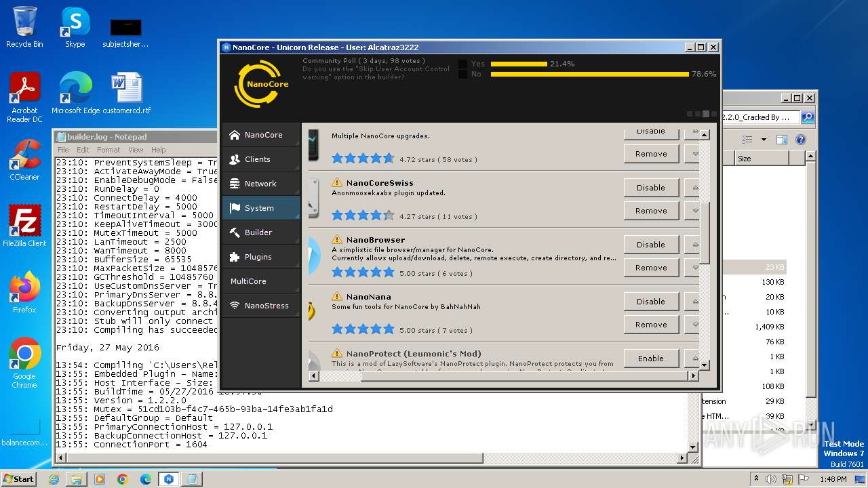Remove the NanoCoreSwiss plugin

651,211
